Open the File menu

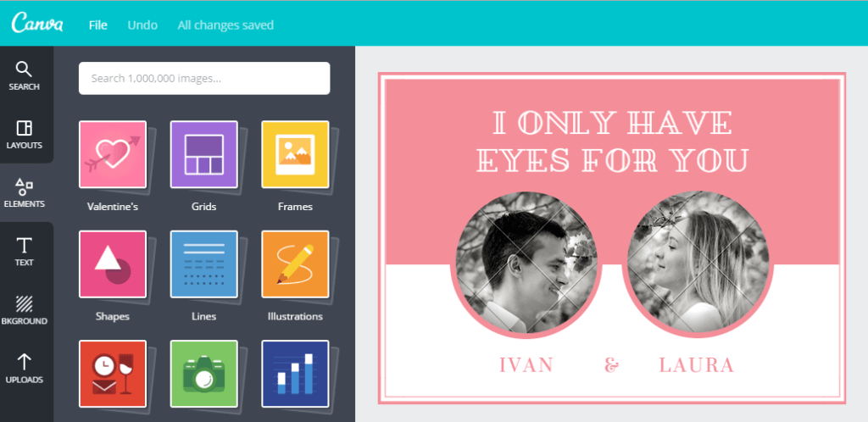[x=98, y=25]
